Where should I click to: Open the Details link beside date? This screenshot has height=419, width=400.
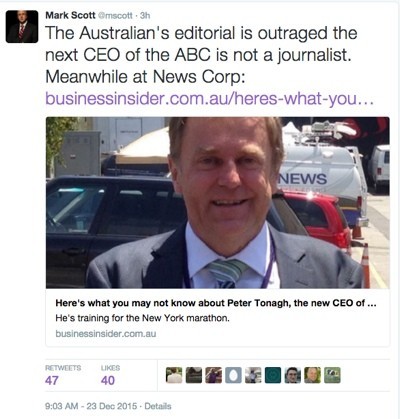point(158,406)
